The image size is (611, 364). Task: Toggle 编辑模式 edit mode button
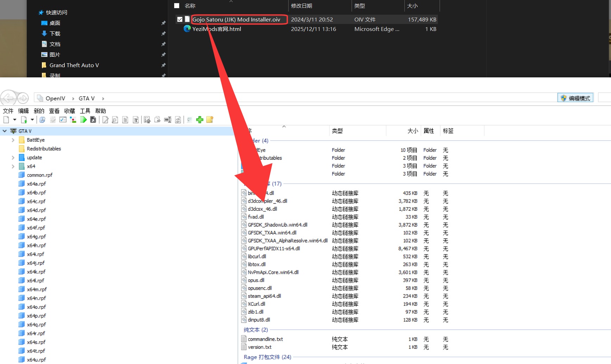tap(575, 98)
